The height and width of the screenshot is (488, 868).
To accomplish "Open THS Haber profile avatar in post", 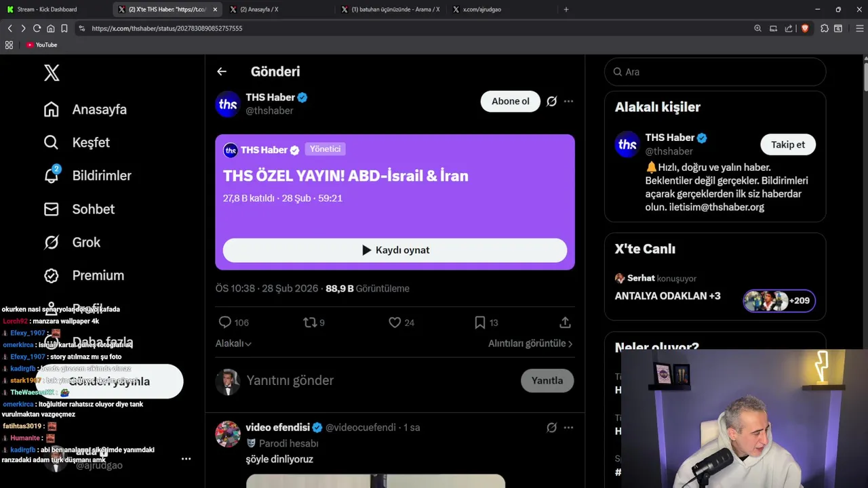I will click(228, 104).
